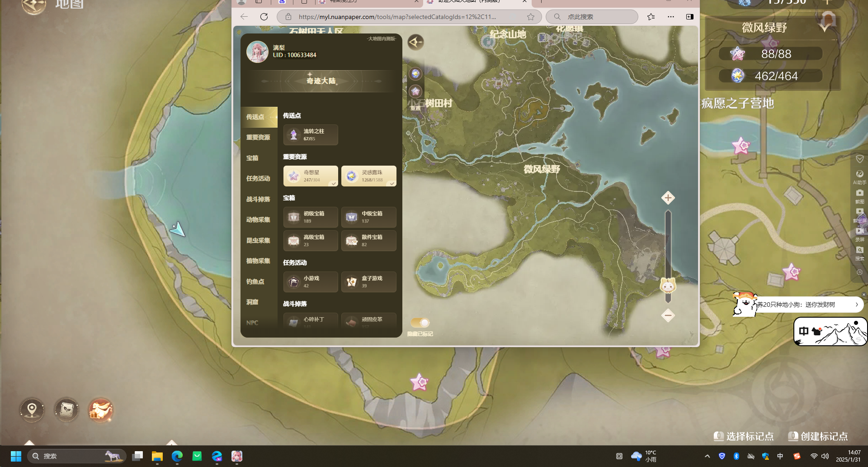Screen dimensions: 868x467
Task: Switch to the 钓鱼点 category tab
Action: point(259,281)
